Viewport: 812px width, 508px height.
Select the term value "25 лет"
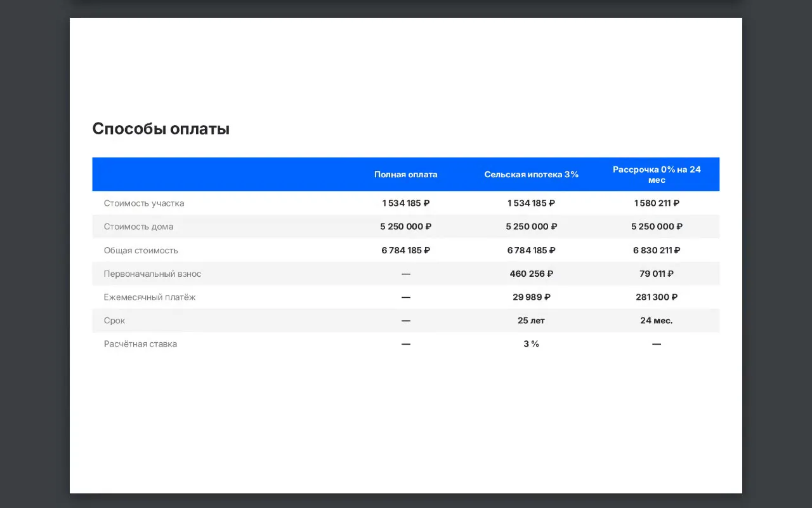[x=532, y=321]
